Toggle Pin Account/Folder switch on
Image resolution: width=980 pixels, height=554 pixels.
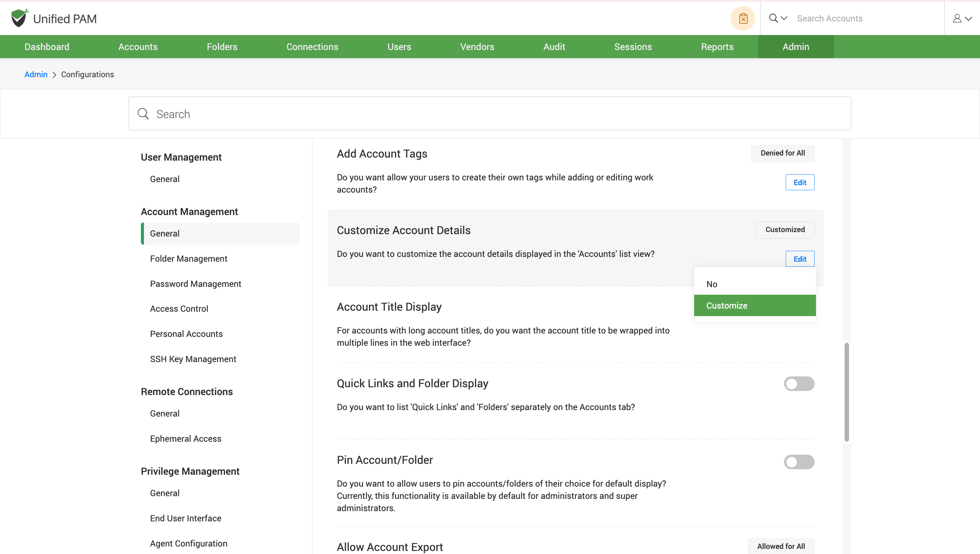point(799,461)
